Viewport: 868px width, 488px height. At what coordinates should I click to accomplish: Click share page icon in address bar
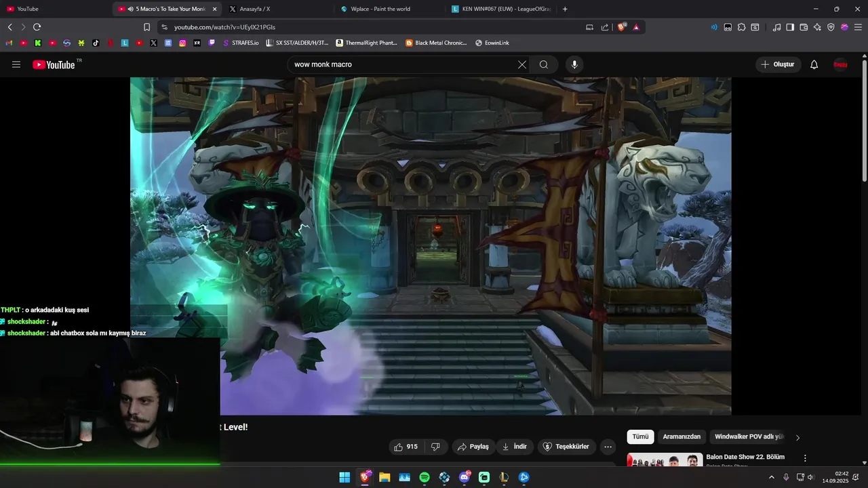[604, 27]
